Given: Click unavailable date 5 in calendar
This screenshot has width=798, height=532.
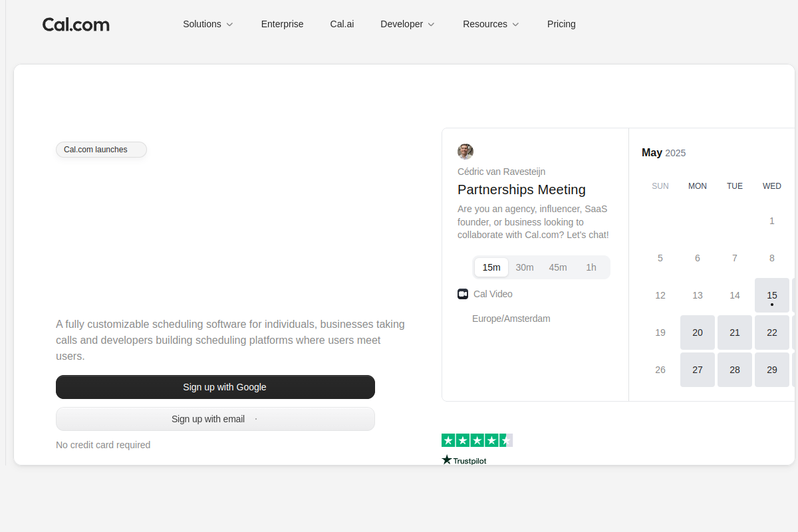Looking at the screenshot, I should coord(660,258).
